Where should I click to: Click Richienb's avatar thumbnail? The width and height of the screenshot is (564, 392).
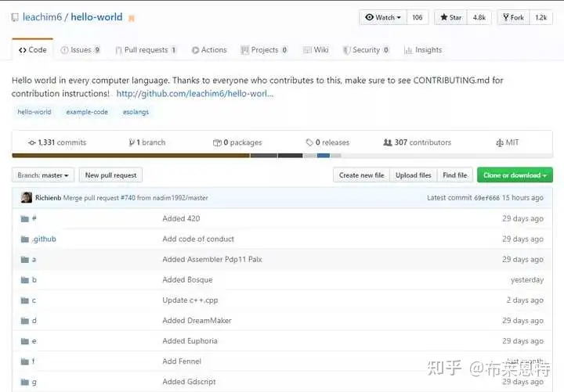click(x=27, y=197)
